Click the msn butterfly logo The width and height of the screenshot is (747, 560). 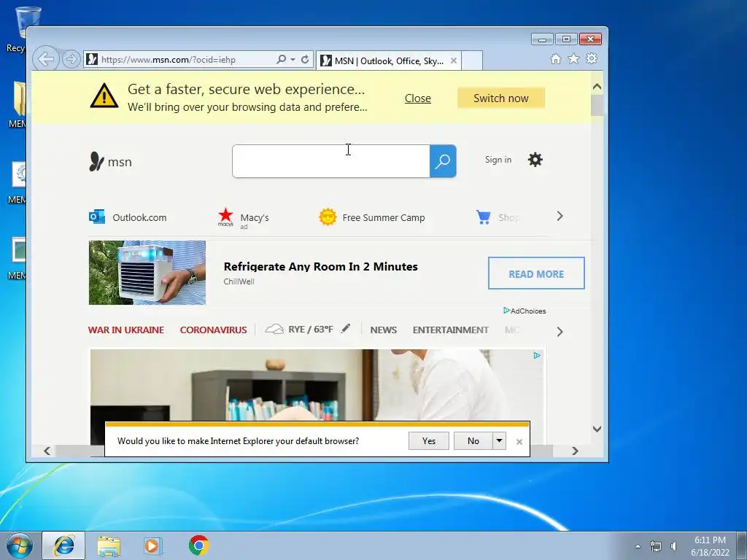coord(110,162)
